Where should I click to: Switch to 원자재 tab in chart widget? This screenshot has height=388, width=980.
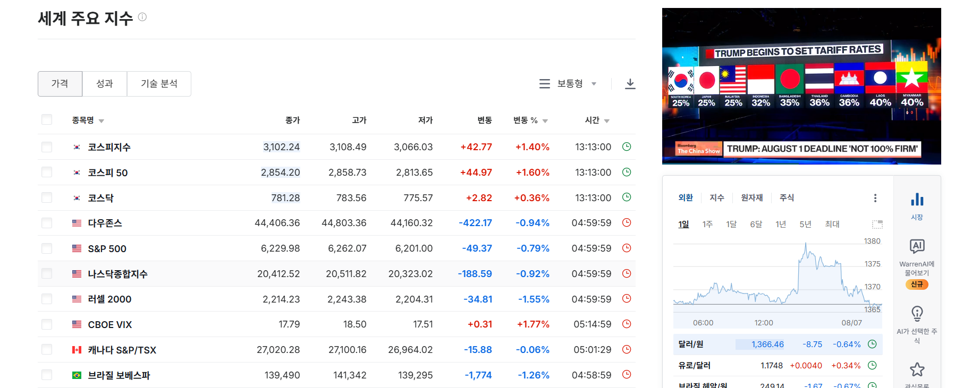click(752, 197)
